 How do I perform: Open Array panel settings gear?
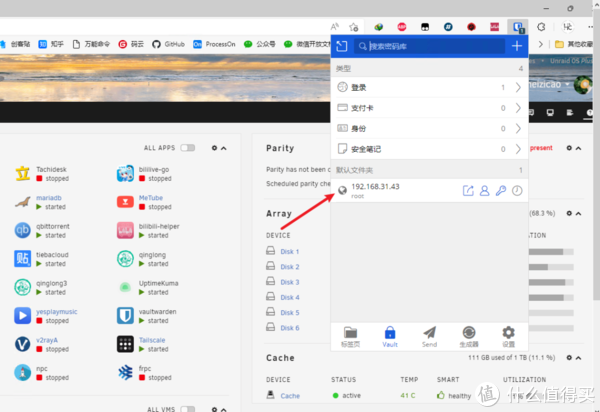click(x=569, y=213)
